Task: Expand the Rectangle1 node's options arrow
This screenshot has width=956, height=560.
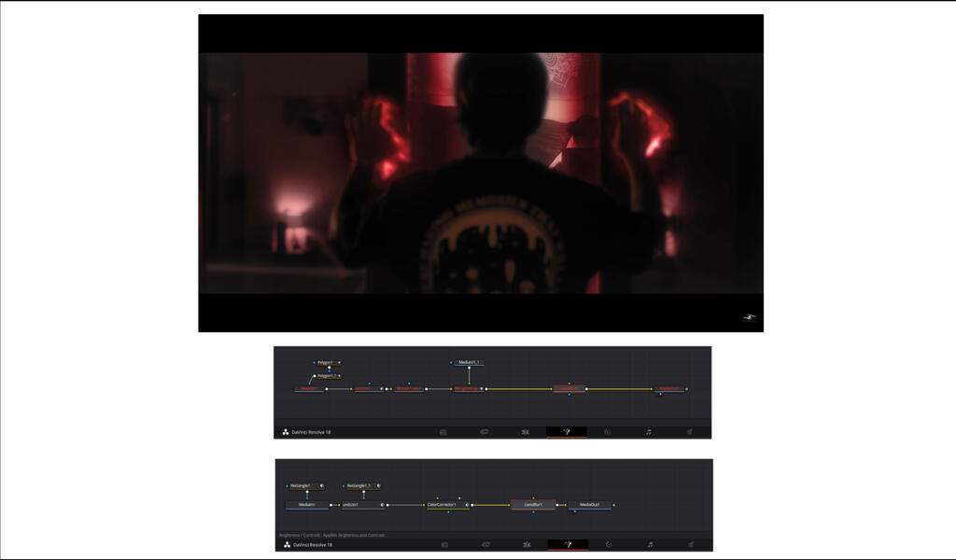Action: (320, 485)
